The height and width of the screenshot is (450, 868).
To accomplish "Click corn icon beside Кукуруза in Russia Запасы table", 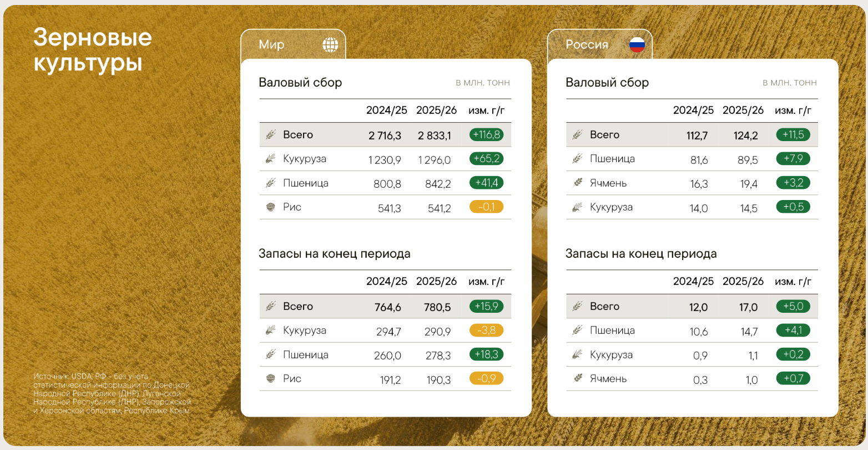I will point(578,354).
